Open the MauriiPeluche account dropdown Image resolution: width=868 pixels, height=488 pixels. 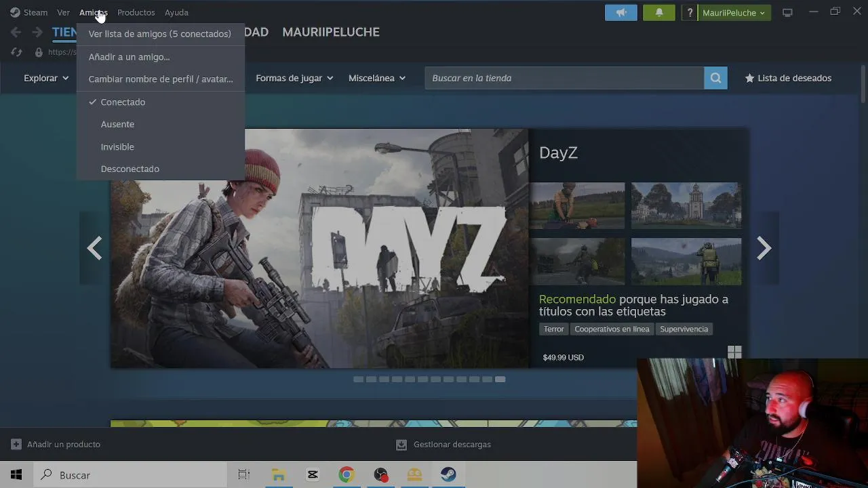tap(734, 12)
